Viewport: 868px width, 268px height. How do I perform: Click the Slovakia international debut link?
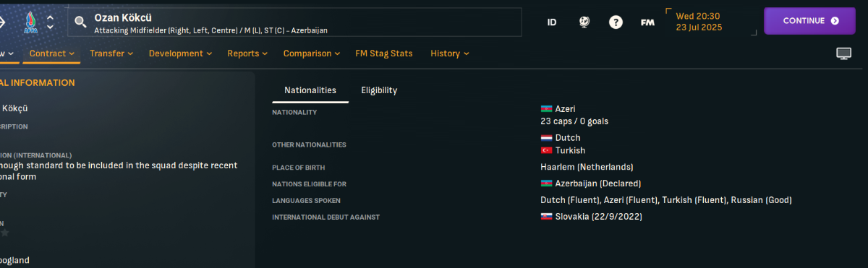coord(598,217)
